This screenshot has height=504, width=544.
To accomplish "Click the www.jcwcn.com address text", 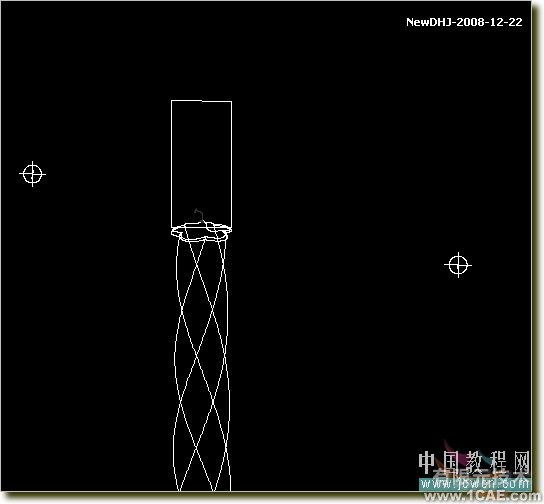I will coord(474,483).
